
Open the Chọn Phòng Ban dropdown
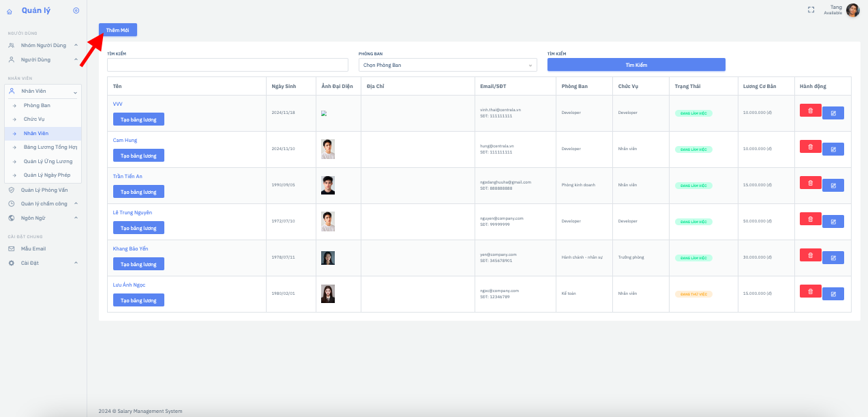click(x=447, y=65)
